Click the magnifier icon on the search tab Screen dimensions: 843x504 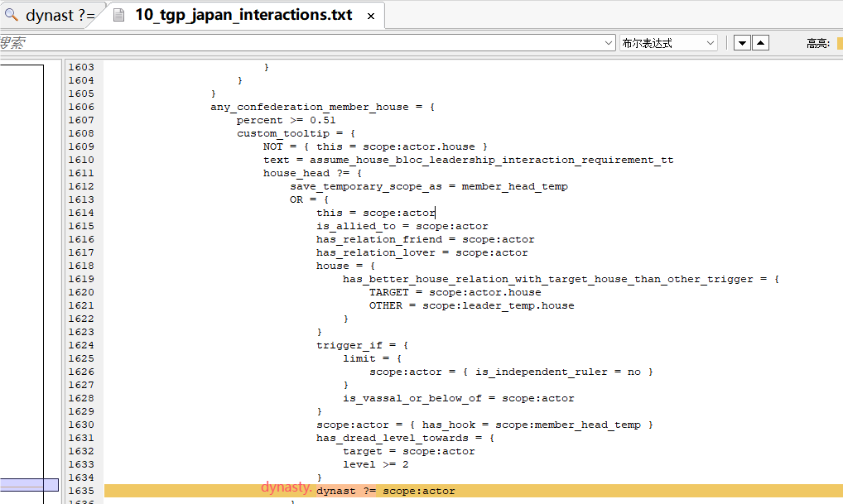pyautogui.click(x=12, y=16)
